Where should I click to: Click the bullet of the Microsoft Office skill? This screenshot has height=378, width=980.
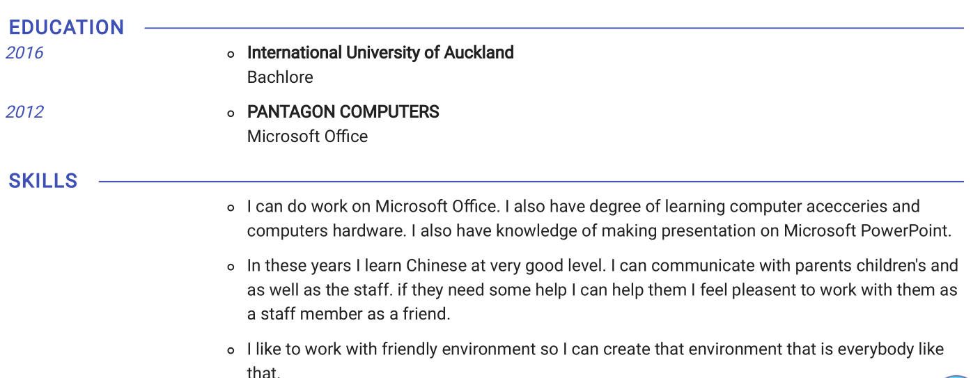[231, 207]
